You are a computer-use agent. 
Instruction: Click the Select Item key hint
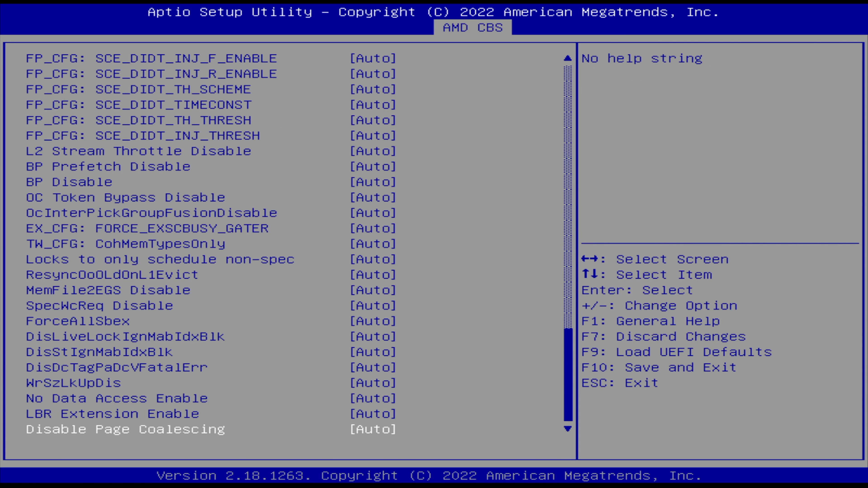(x=647, y=275)
